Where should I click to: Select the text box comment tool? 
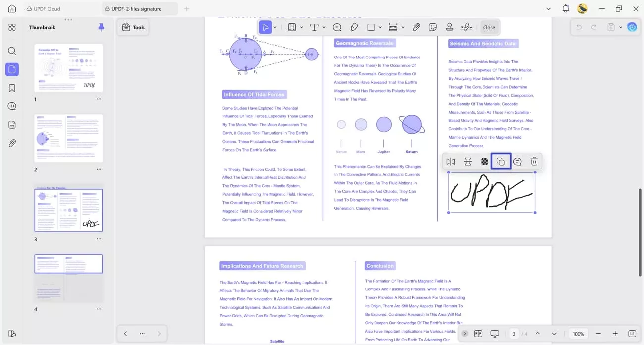[292, 27]
